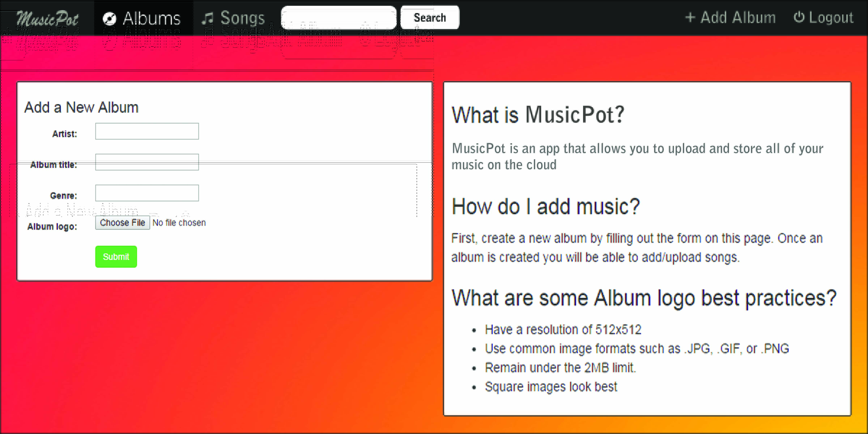This screenshot has width=868, height=434.
Task: Focus the Album title input field
Action: point(147,162)
